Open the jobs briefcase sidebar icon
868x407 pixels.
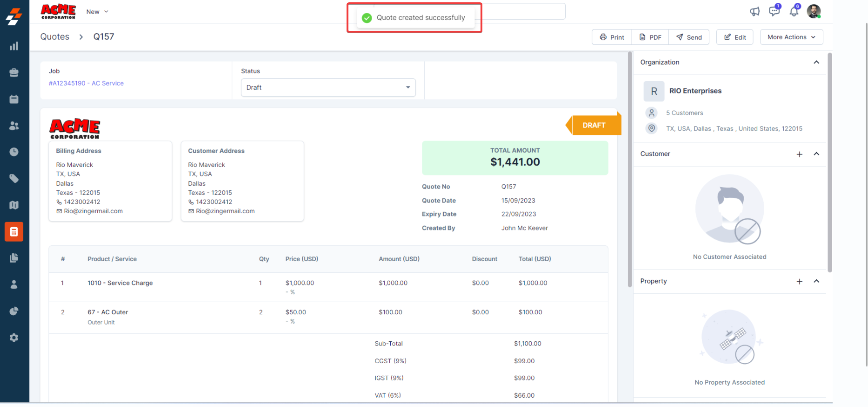(14, 73)
